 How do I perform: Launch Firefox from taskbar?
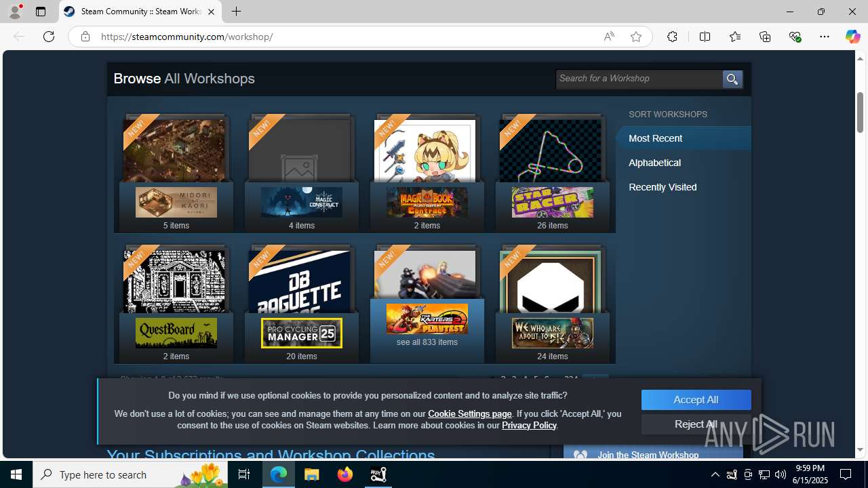tap(345, 474)
